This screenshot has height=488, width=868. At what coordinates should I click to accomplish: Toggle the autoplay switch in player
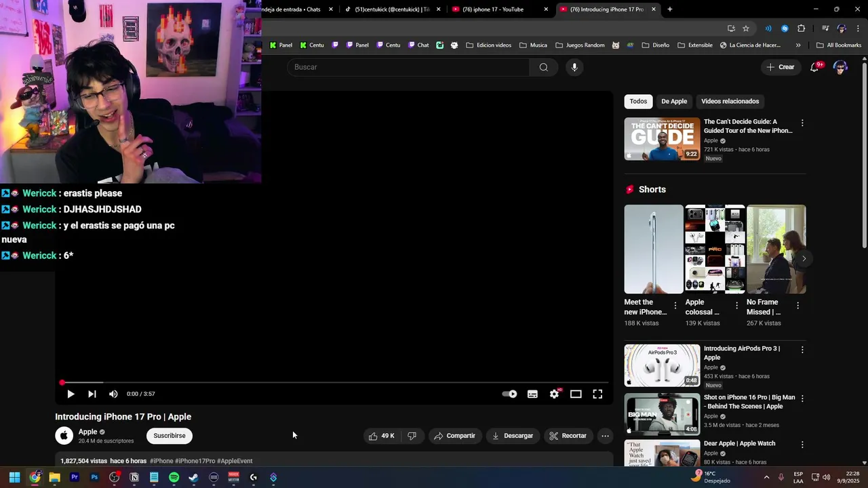click(x=509, y=394)
